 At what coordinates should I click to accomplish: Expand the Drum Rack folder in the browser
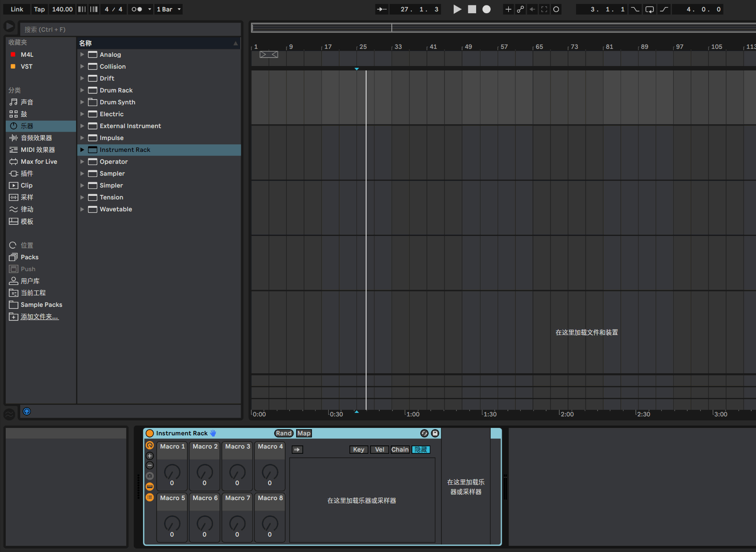[82, 90]
